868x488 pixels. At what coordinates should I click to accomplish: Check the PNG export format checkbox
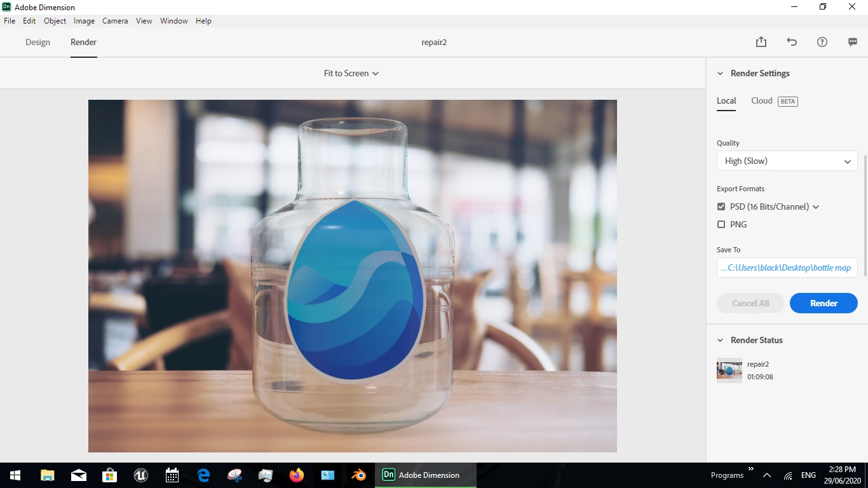tap(721, 224)
